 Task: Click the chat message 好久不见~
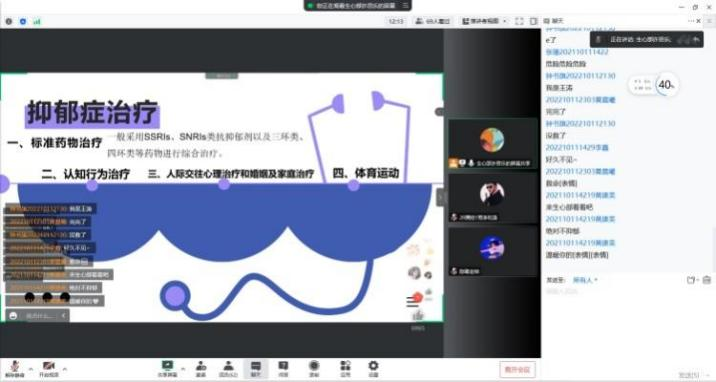(x=561, y=159)
